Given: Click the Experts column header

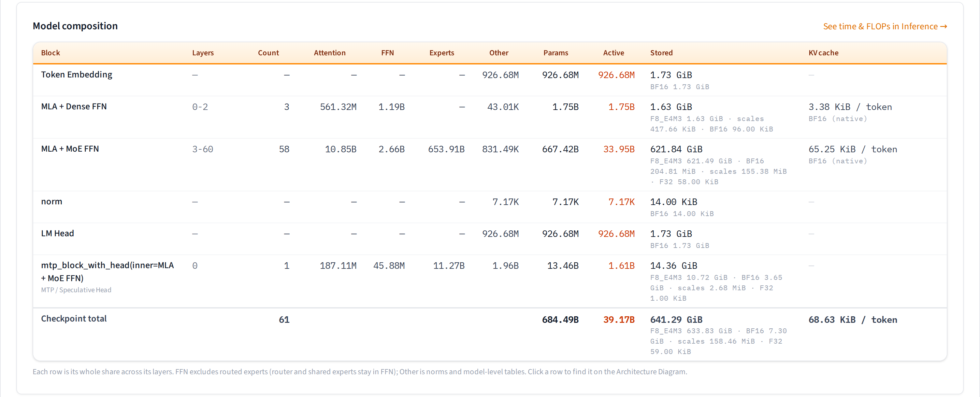Looking at the screenshot, I should click(x=441, y=53).
